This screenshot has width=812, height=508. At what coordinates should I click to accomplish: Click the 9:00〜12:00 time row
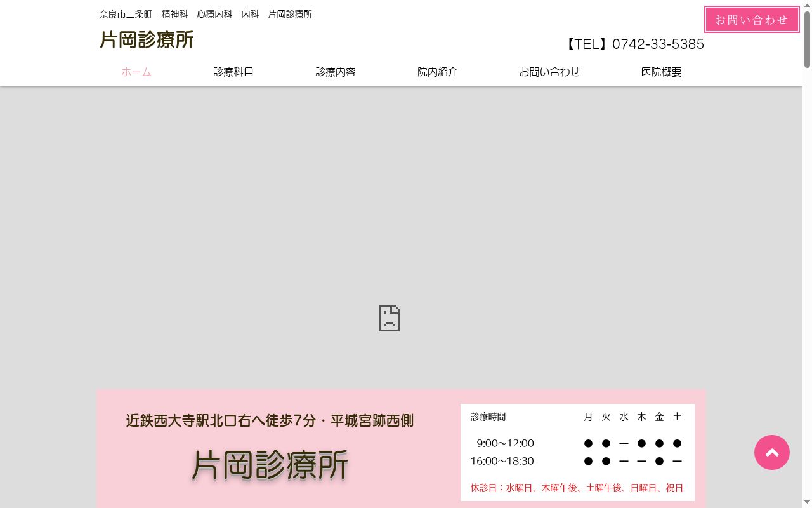pyautogui.click(x=577, y=443)
